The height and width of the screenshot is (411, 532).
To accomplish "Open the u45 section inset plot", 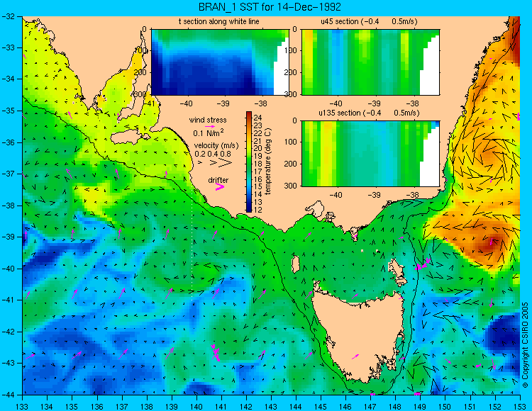I will (370, 62).
